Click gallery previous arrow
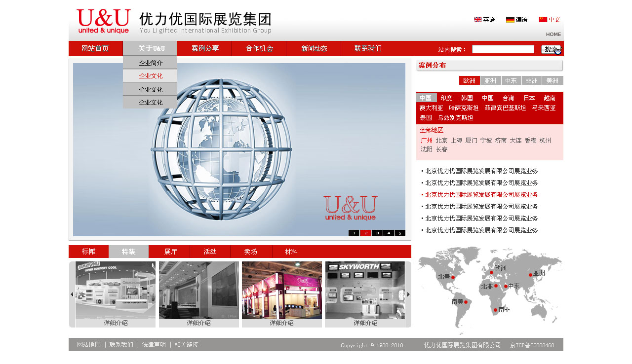 [x=72, y=294]
